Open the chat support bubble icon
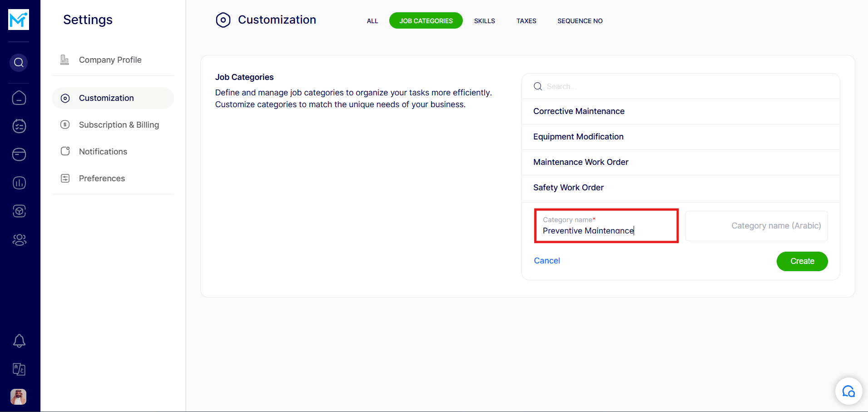The image size is (868, 412). pyautogui.click(x=848, y=391)
